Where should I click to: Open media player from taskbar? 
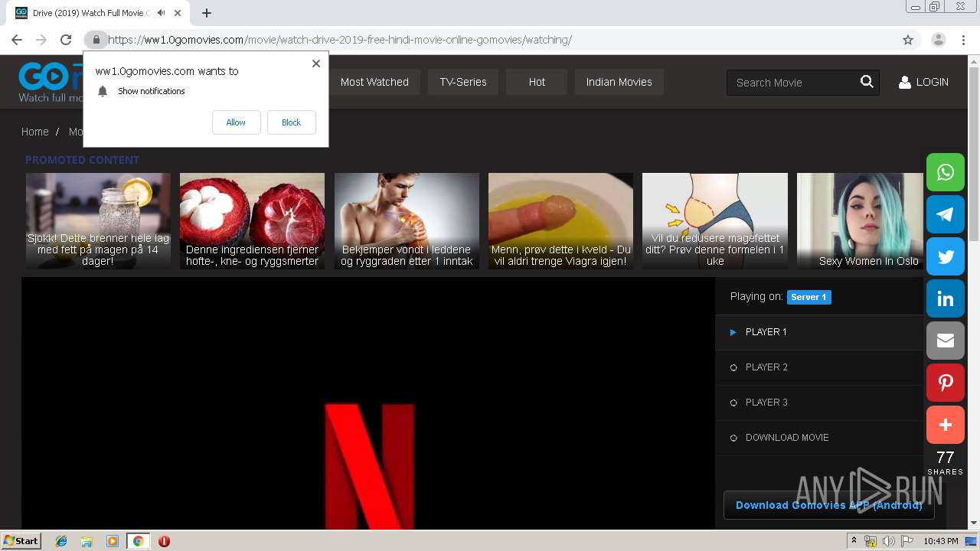(x=113, y=541)
